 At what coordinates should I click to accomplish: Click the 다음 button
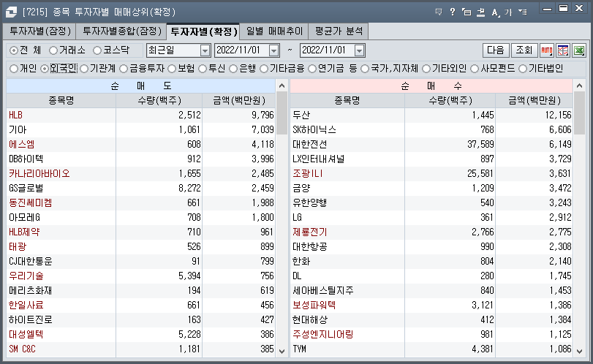[x=496, y=50]
